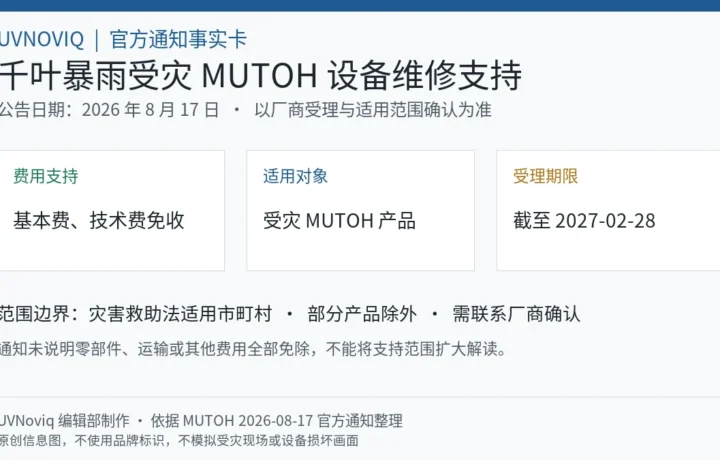Click the title '千叶暴雨受灾 MUTOH 设备维修支持'

260,75
